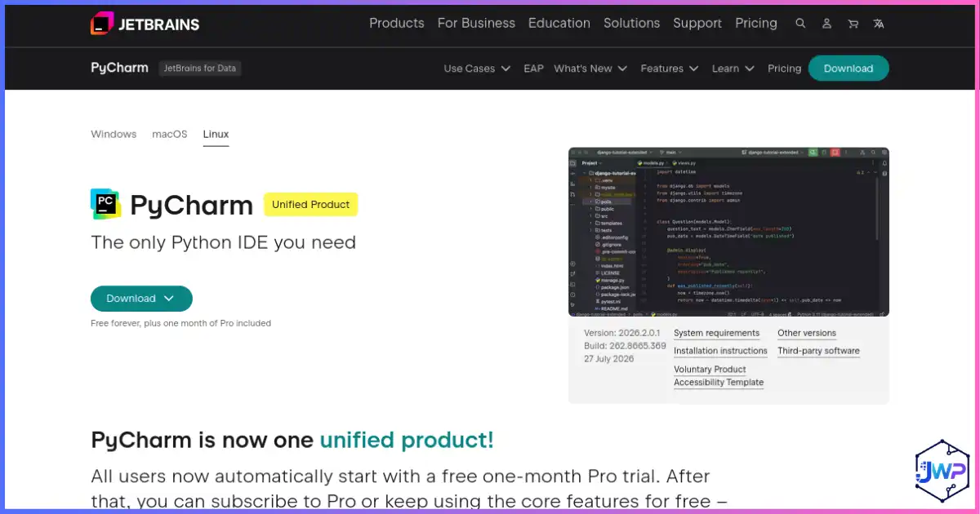980x514 pixels.
Task: Open the Other versions link
Action: point(807,333)
